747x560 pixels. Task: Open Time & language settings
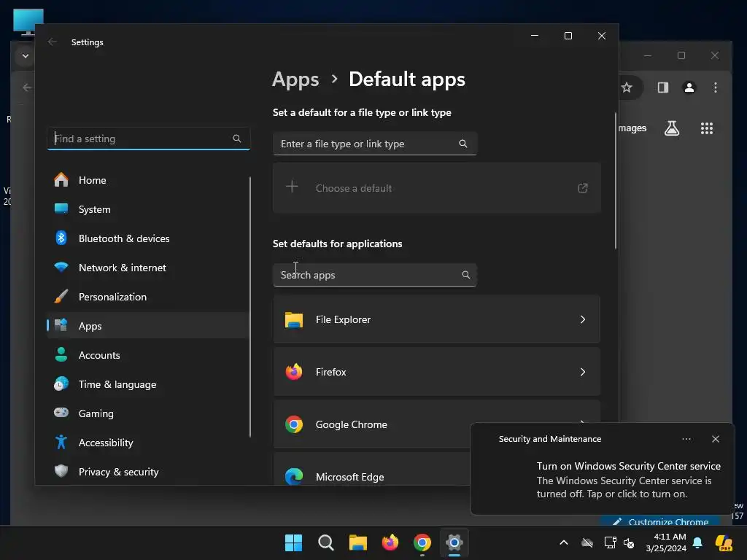147,384
